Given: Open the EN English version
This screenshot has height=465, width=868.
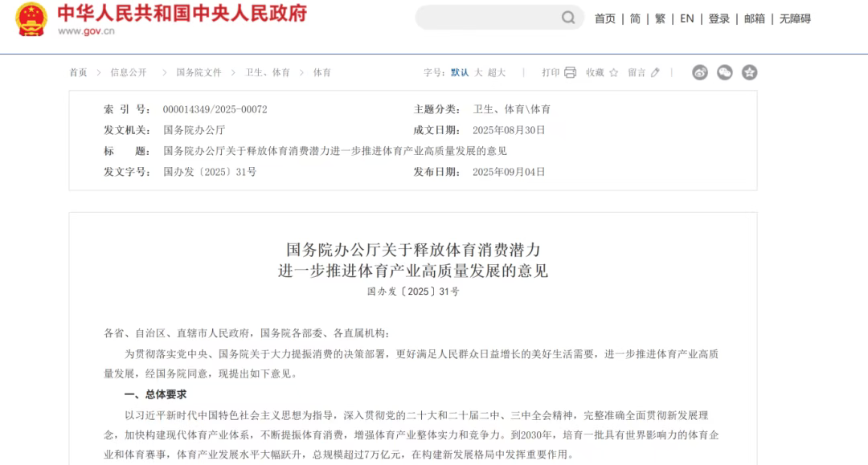Looking at the screenshot, I should click(687, 18).
